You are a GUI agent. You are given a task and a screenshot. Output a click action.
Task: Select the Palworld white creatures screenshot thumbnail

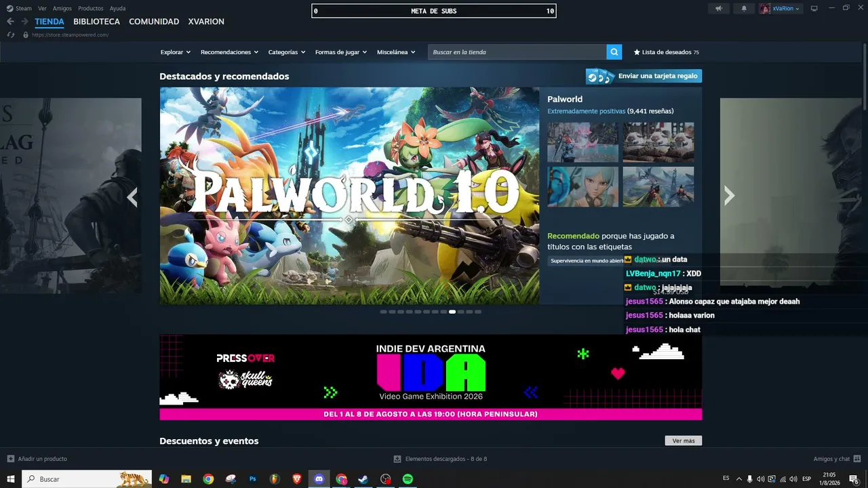click(658, 142)
